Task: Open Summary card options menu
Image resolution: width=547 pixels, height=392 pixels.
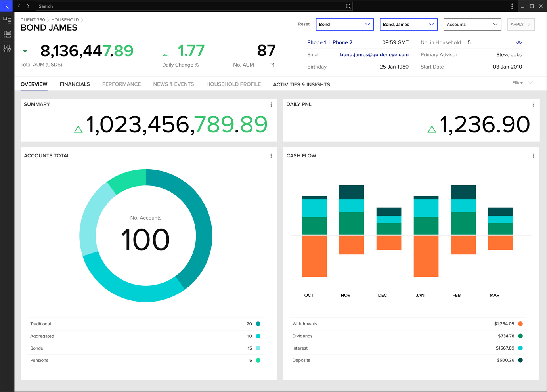Action: [271, 105]
